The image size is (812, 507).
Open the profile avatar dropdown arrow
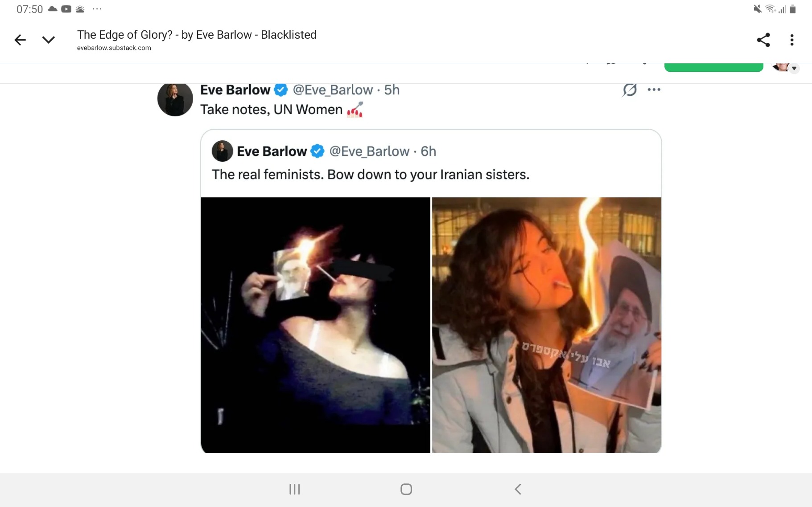(794, 69)
